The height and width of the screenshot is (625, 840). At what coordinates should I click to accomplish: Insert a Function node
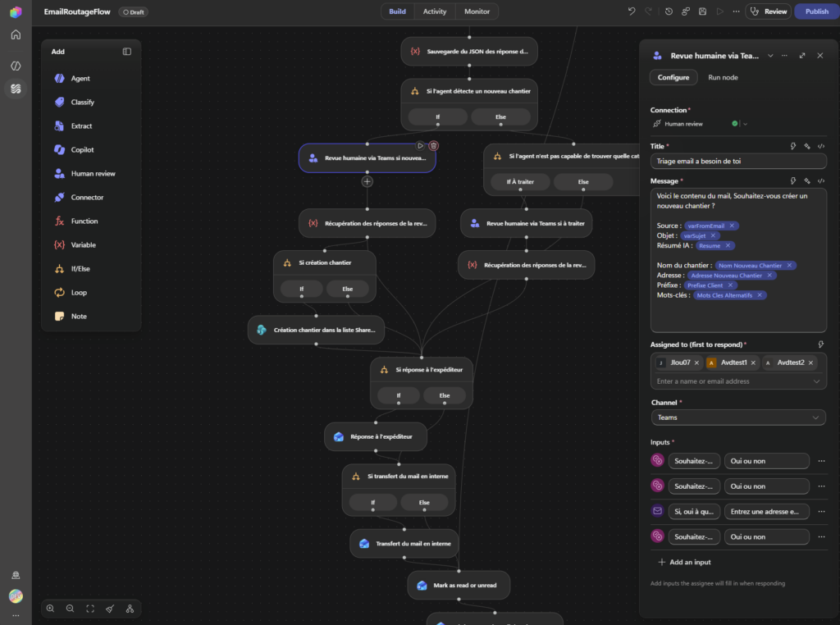tap(76, 221)
